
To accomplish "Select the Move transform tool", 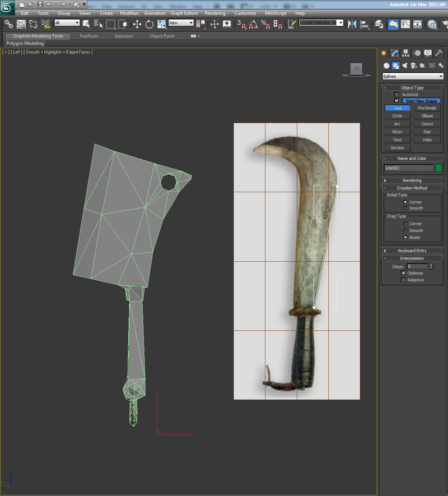I will point(137,24).
